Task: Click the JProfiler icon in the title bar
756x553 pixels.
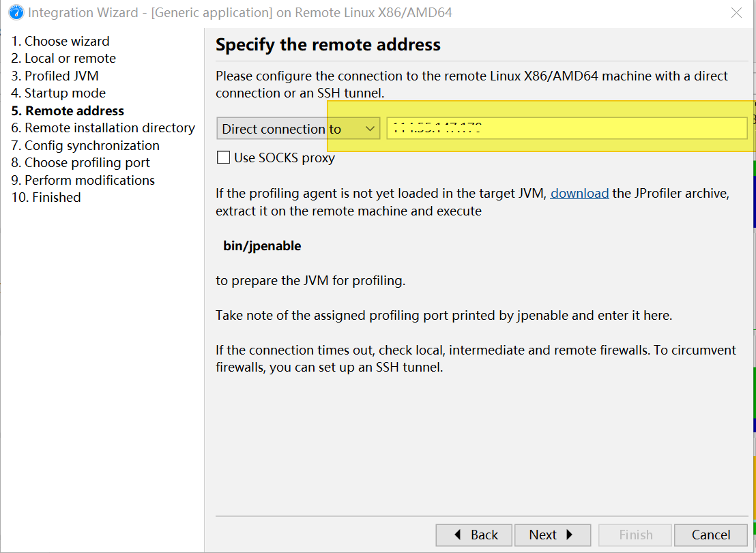Action: point(16,12)
